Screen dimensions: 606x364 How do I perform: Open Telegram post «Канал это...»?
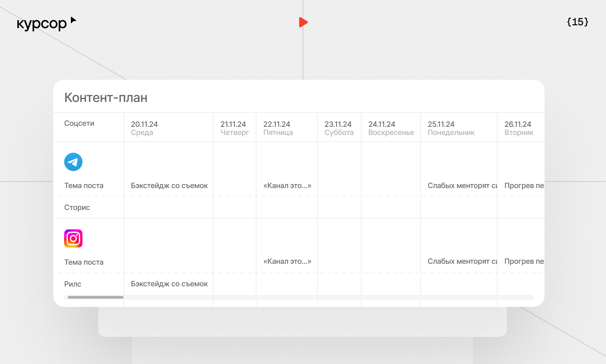(287, 186)
